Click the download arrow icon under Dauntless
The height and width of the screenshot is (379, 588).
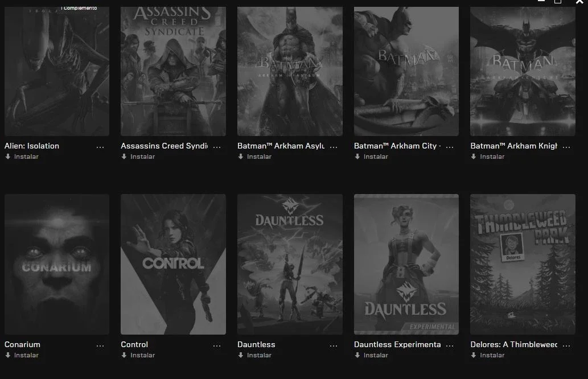click(241, 355)
